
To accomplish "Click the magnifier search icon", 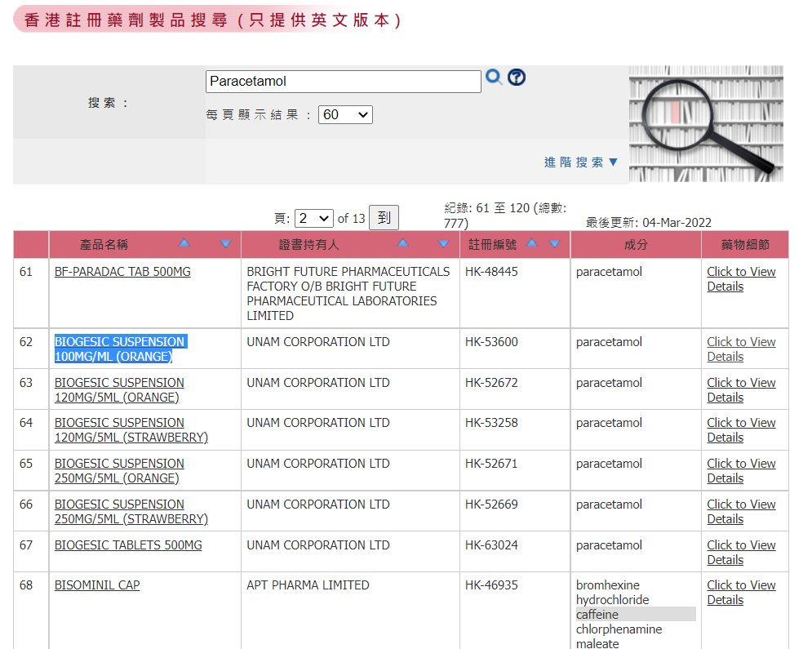I will (x=493, y=78).
